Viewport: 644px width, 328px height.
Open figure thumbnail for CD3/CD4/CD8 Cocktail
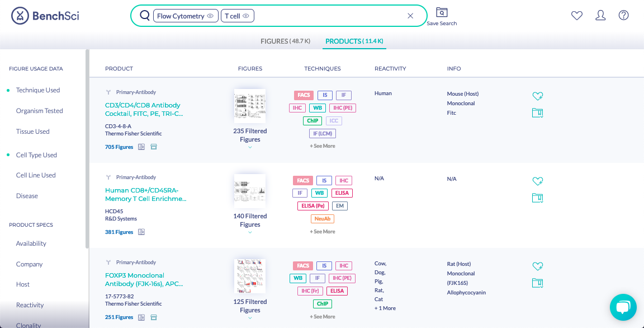[x=250, y=106]
